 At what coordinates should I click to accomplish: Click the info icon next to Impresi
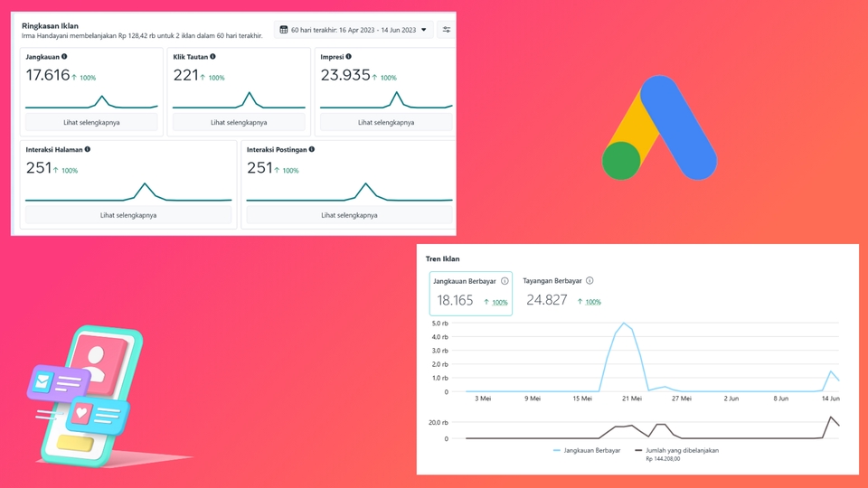tap(348, 56)
